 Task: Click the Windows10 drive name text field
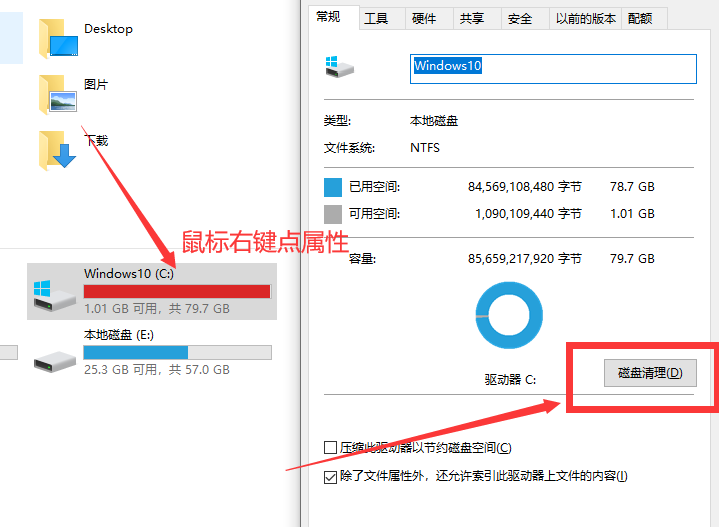(553, 67)
